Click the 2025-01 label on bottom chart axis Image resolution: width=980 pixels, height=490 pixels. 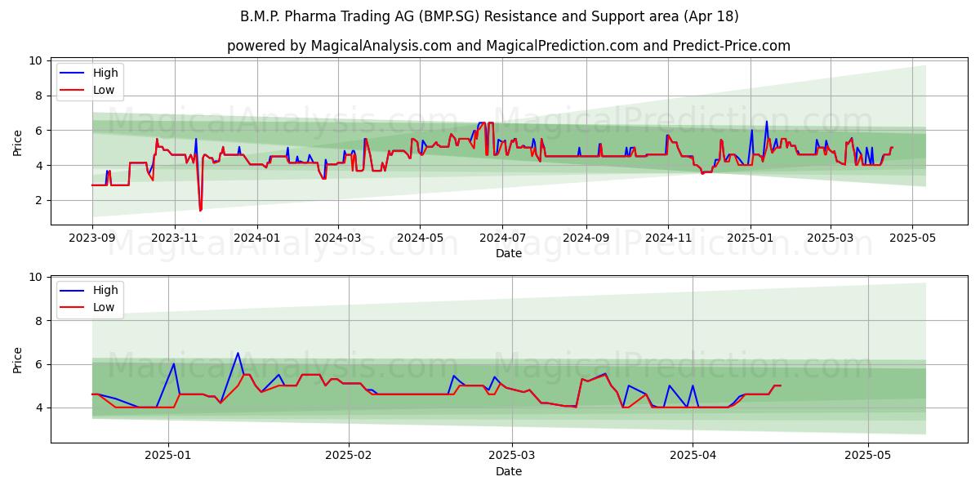pyautogui.click(x=168, y=455)
